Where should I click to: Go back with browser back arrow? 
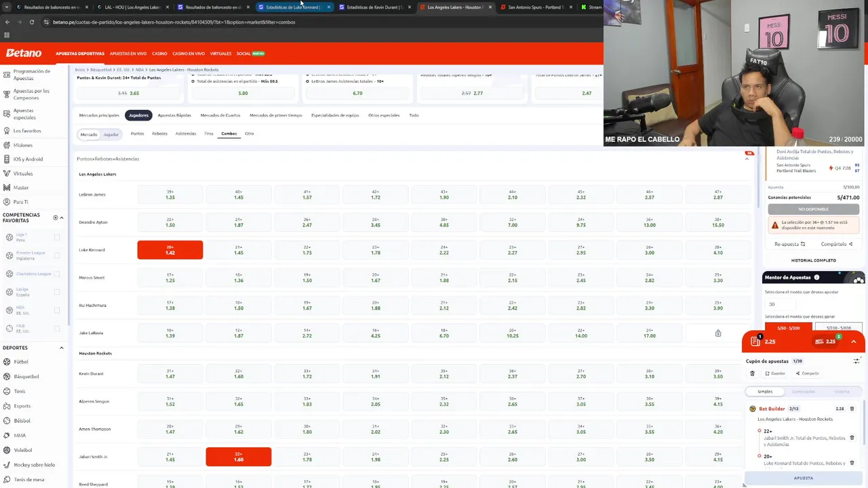point(7,22)
